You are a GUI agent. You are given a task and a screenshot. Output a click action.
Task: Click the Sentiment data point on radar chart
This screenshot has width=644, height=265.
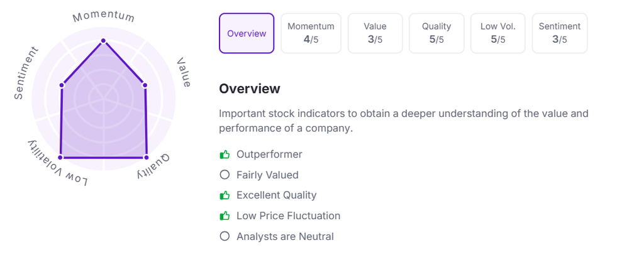point(62,85)
